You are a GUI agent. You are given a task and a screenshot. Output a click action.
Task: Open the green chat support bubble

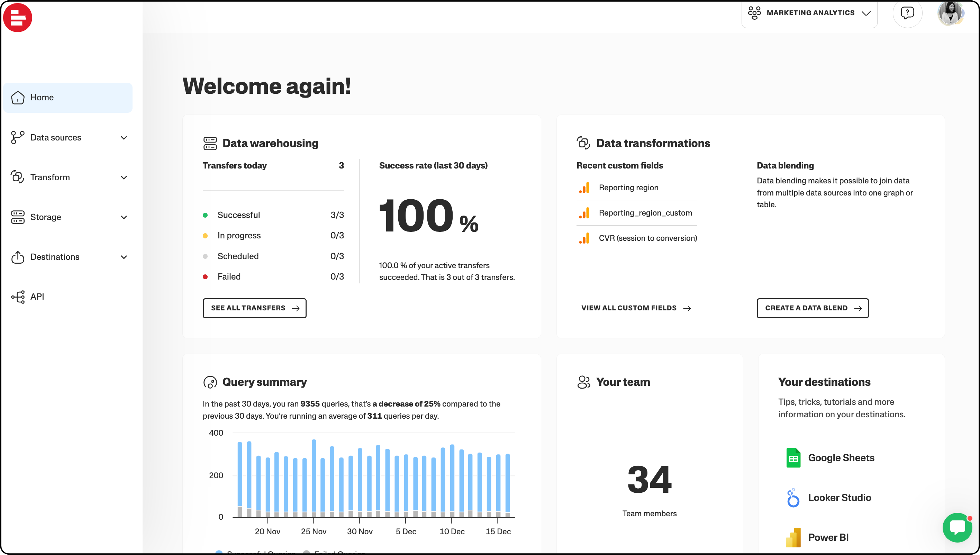click(958, 528)
